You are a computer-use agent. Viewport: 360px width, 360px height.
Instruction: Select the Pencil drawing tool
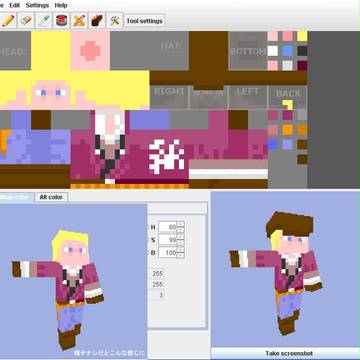pos(8,21)
